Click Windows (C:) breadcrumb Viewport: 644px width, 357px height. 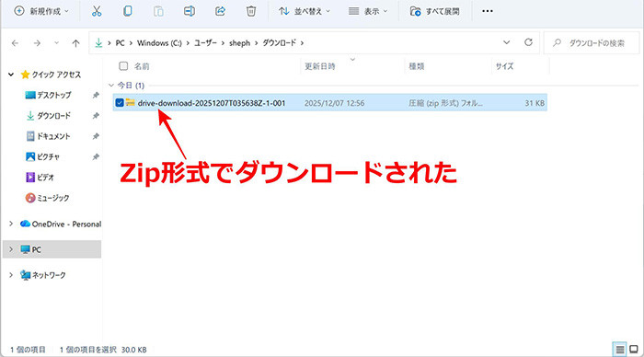(159, 42)
